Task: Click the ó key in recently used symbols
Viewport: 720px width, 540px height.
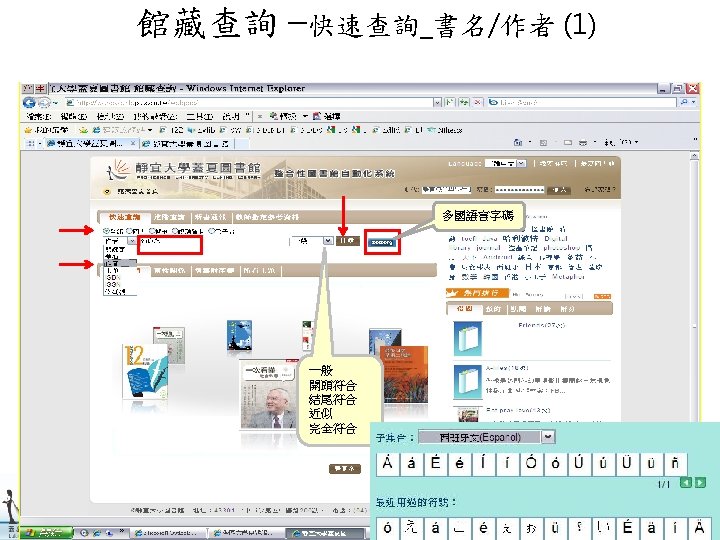Action: (x=388, y=528)
